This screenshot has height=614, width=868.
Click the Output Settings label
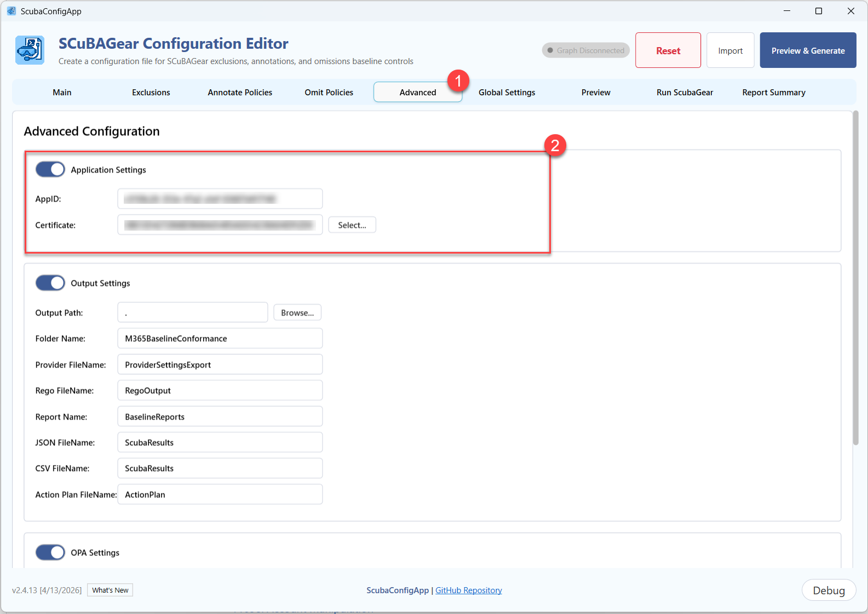tap(100, 283)
